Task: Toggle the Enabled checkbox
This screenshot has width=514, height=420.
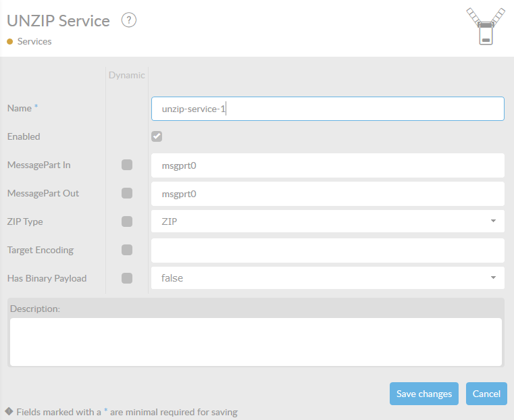Action: 157,136
